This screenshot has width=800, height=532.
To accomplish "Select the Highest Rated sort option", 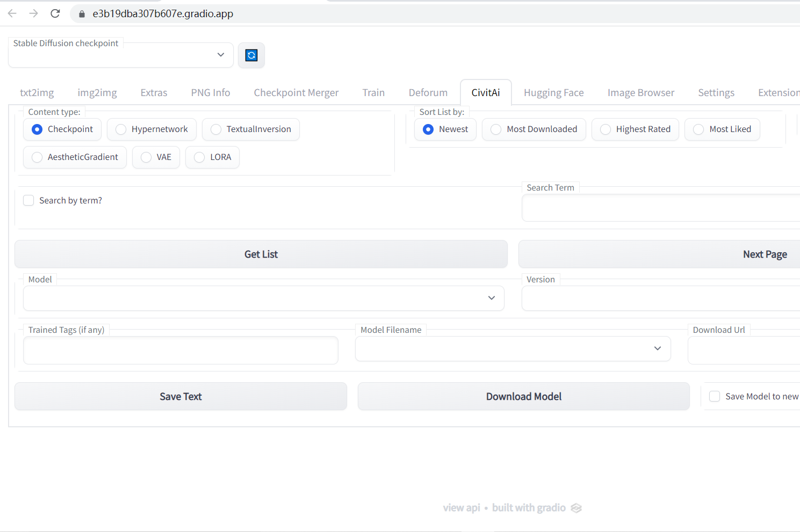I will pos(636,129).
